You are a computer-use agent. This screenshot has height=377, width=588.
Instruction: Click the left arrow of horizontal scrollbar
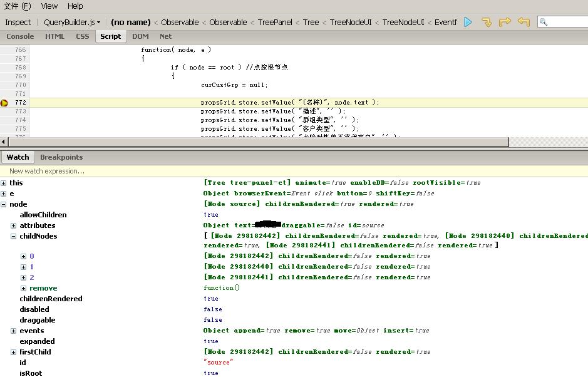4,142
